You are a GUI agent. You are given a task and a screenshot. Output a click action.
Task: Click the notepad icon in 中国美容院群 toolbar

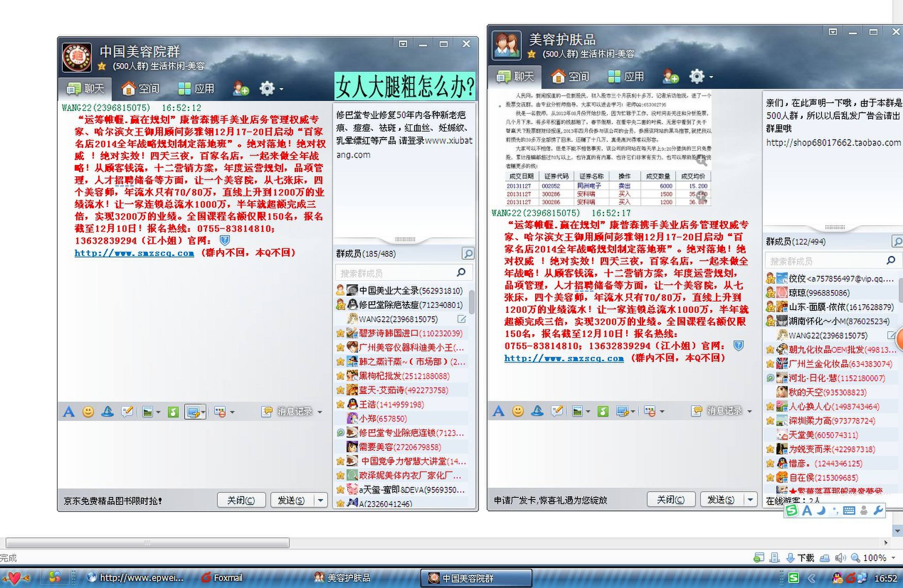127,412
